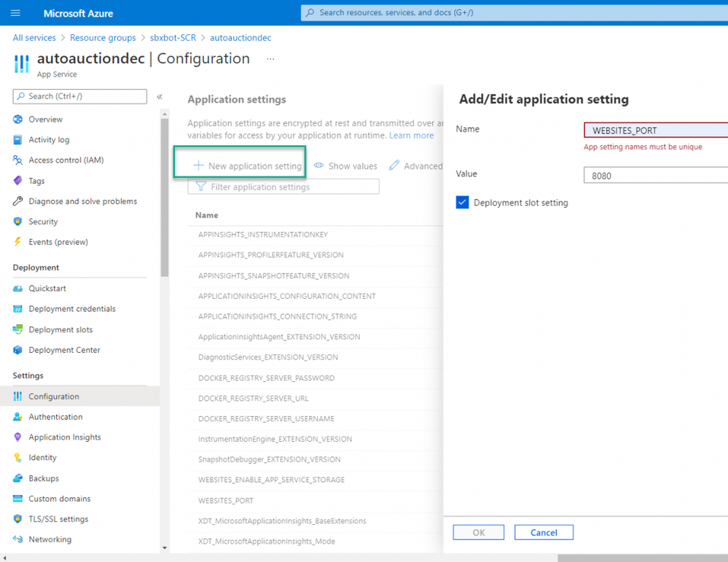Click the Microsoft Azure logo text

(x=78, y=13)
